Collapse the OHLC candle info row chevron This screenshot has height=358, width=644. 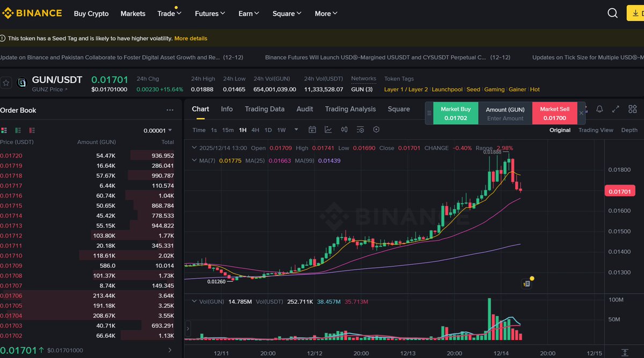click(194, 148)
